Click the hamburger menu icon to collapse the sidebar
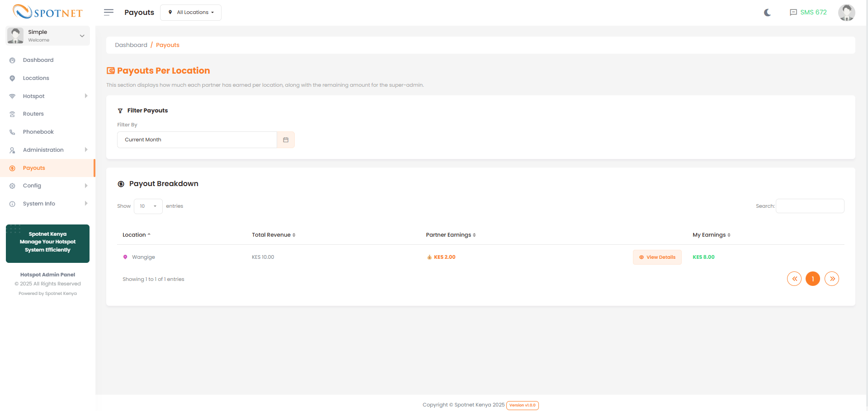The image size is (868, 411). (x=108, y=13)
